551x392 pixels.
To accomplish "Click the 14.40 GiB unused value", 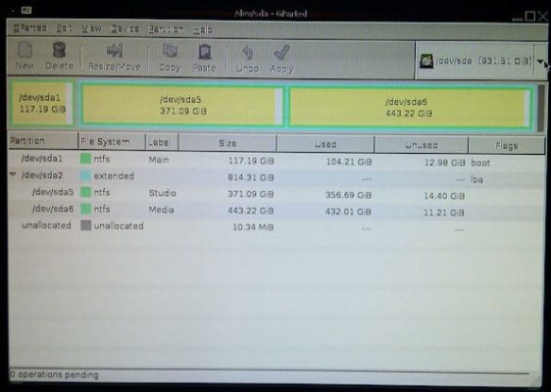I will tap(444, 196).
